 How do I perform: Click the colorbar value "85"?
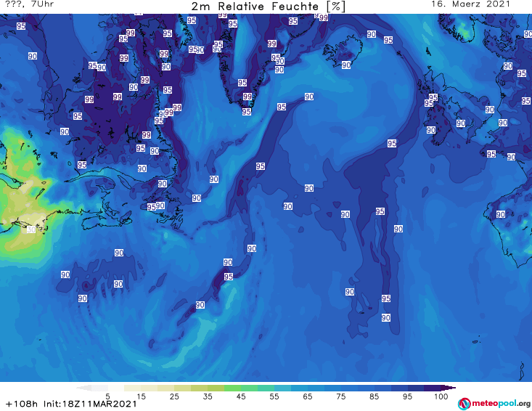coord(375,396)
